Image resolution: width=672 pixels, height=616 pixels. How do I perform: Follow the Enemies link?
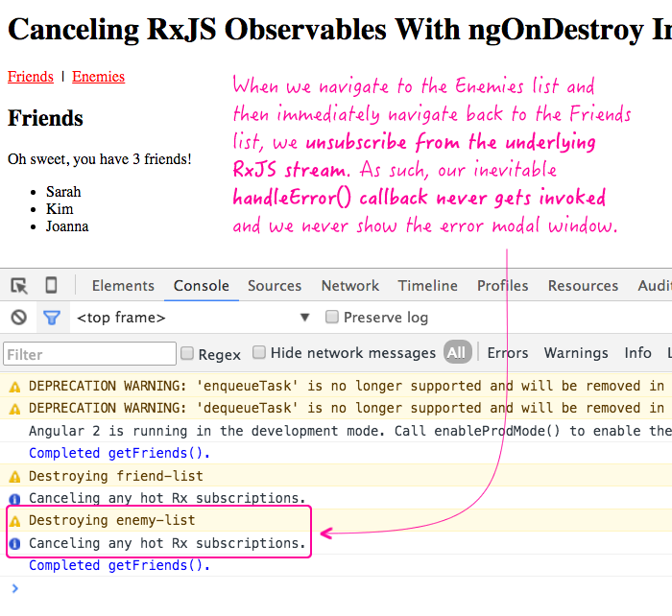98,76
